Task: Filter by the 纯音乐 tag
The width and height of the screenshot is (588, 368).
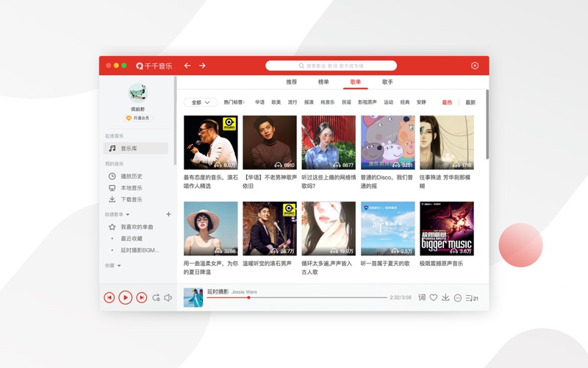Action: 327,102
